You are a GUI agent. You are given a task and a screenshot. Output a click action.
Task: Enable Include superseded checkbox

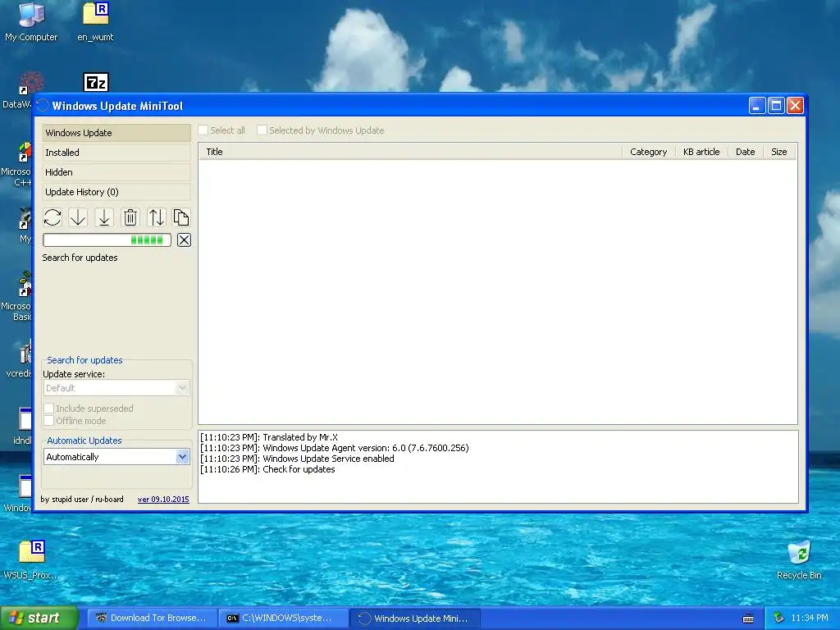[48, 409]
